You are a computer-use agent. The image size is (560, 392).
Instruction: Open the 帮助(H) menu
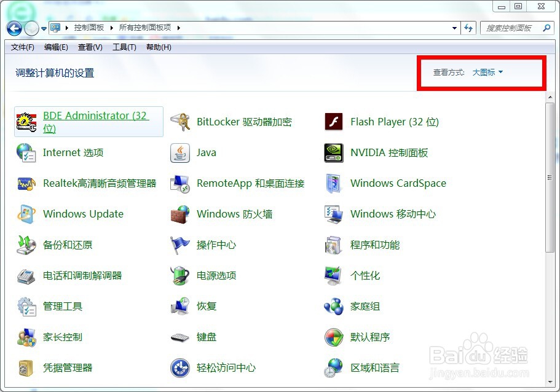pos(159,47)
